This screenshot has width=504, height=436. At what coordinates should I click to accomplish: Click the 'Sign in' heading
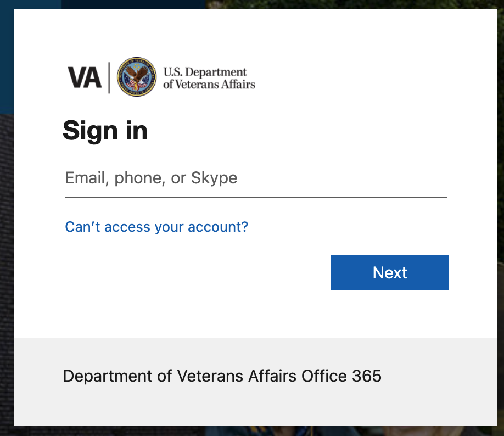(105, 130)
